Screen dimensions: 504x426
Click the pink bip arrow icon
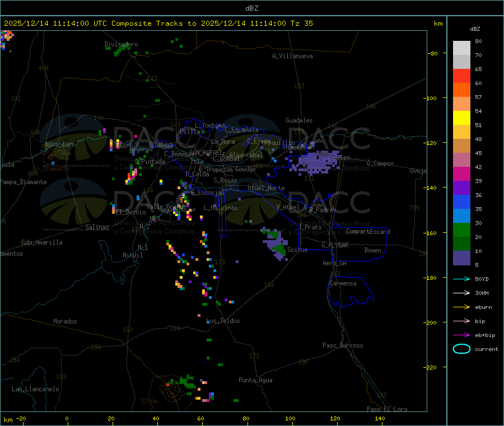coord(461,321)
